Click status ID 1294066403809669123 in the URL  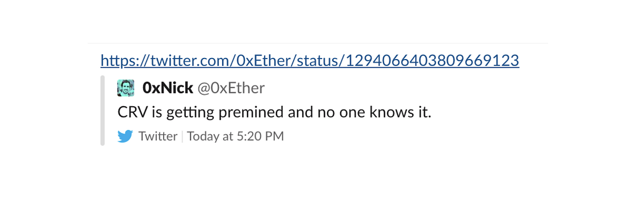click(432, 61)
